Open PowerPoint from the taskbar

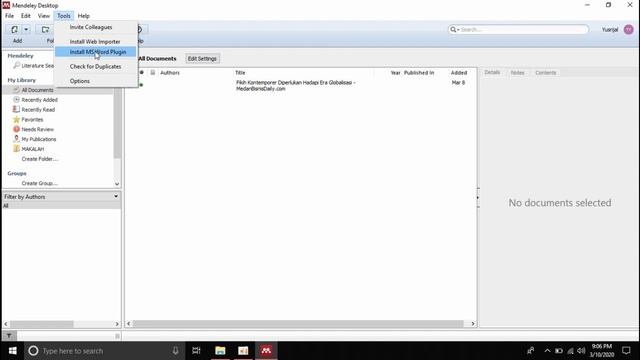tap(243, 351)
